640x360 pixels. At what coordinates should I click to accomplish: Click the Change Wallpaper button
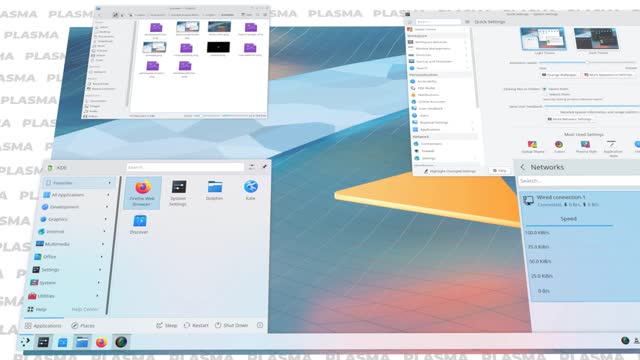[559, 75]
